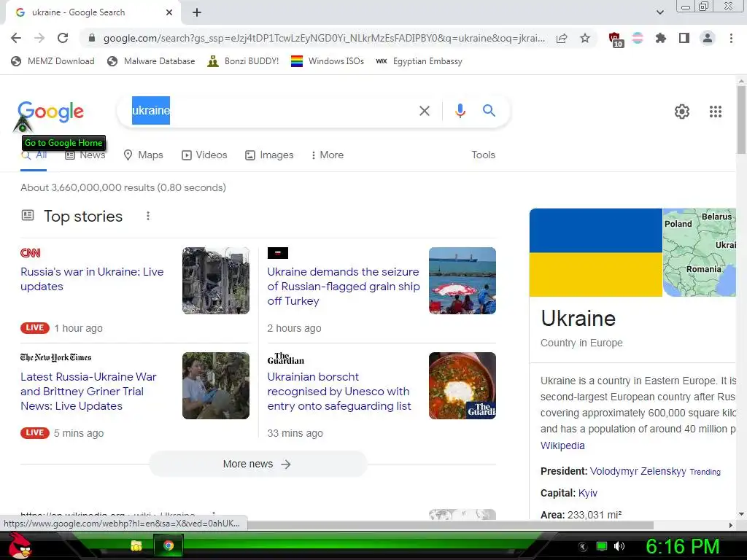
Task: Open the Ukraine map thumbnail
Action: tap(700, 252)
